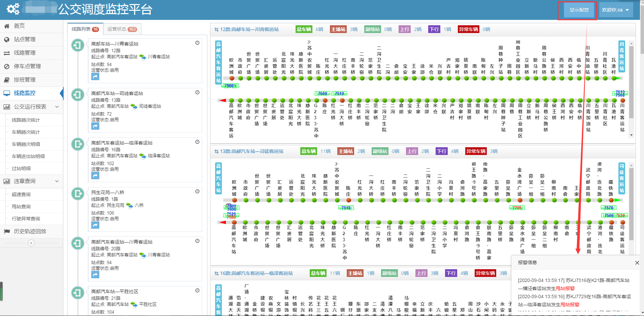
Task: Click the share arrow on route 12路 card
Action: 95,77
